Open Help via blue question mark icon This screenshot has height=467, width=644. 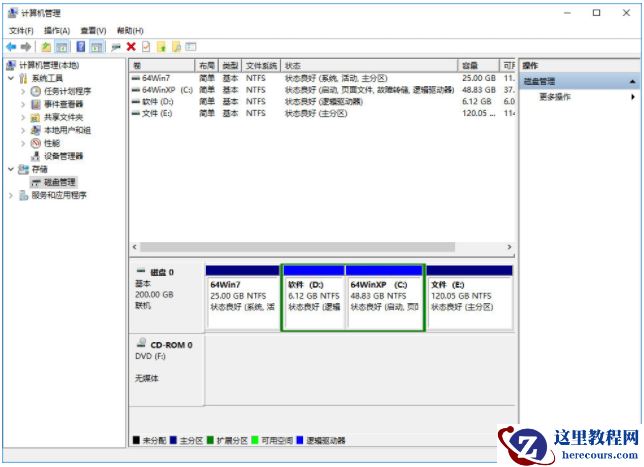pos(81,46)
